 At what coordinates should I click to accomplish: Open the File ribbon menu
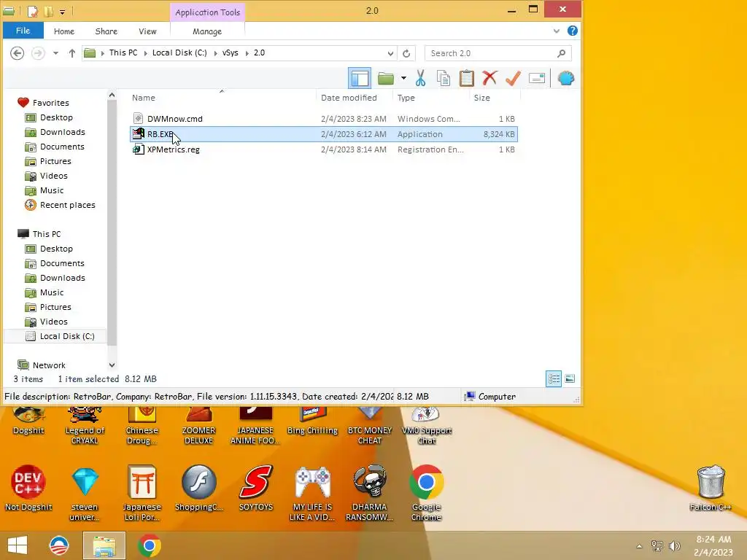pyautogui.click(x=23, y=31)
